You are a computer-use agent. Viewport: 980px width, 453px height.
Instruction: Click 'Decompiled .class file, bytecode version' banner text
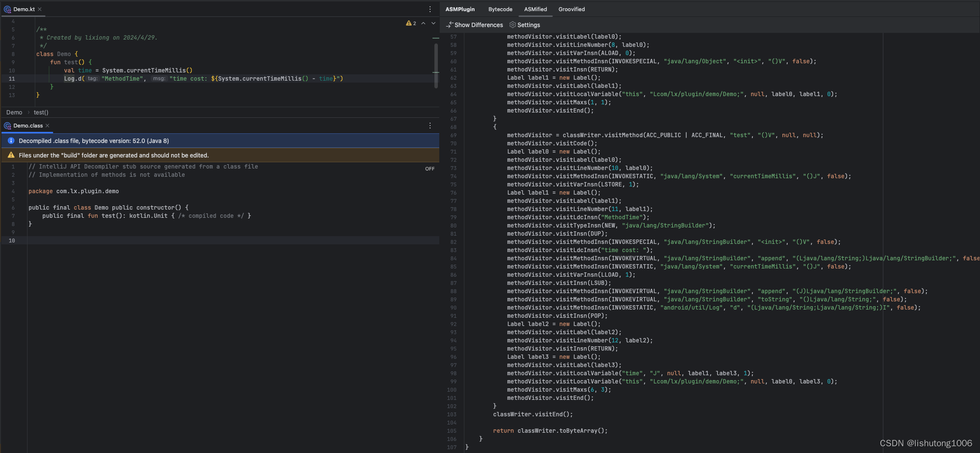pos(94,141)
